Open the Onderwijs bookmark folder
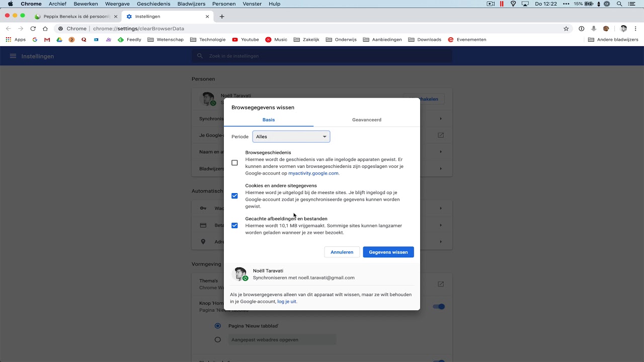644x362 pixels. coord(341,40)
